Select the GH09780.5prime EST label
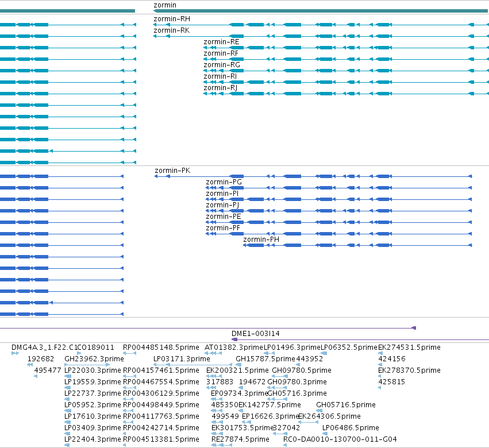The height and width of the screenshot is (448, 489). tap(302, 370)
